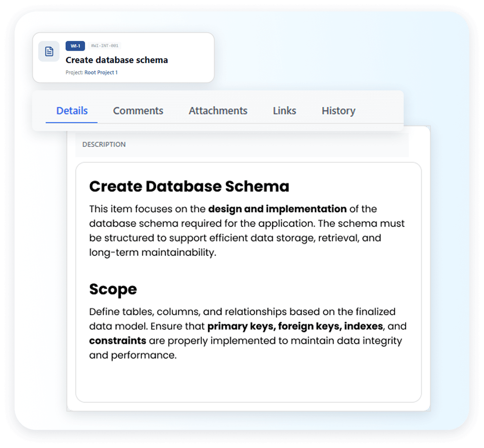Click the work item title 'Create database schema'
The image size is (484, 448).
116,60
